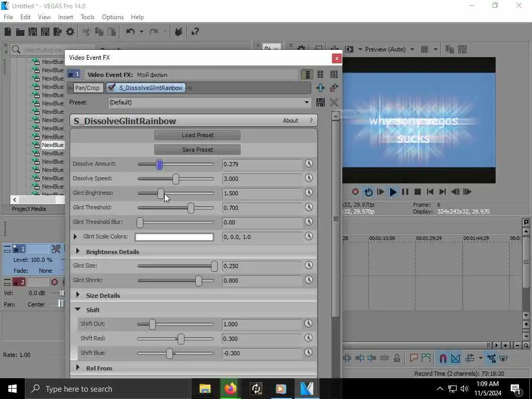Screen dimensions: 532x399
Task: Click the plug-in help question mark
Action: [311, 121]
